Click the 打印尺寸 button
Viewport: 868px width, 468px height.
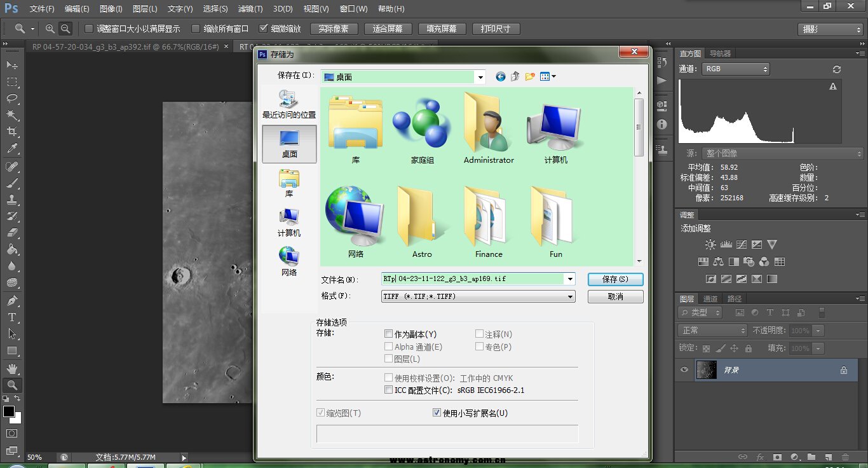pos(496,29)
